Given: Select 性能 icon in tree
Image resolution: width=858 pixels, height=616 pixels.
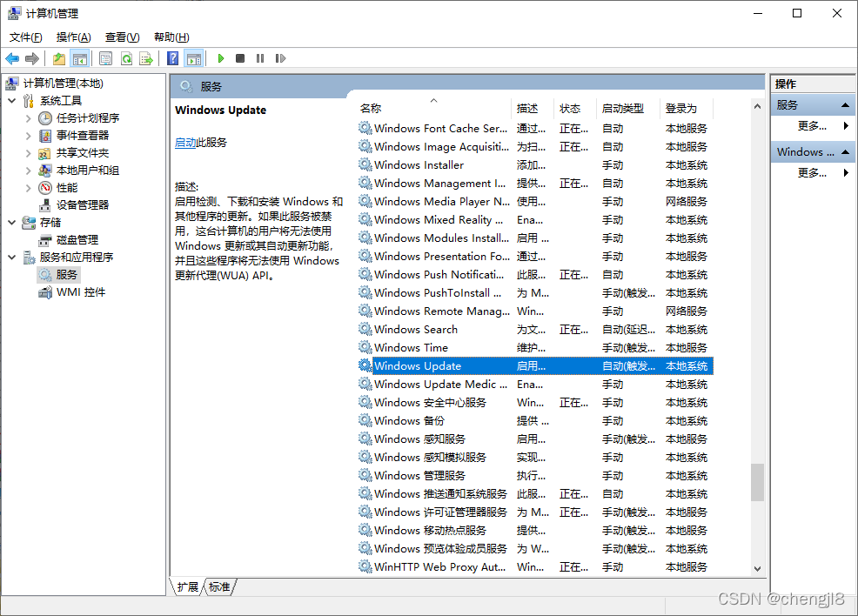Looking at the screenshot, I should [x=45, y=188].
